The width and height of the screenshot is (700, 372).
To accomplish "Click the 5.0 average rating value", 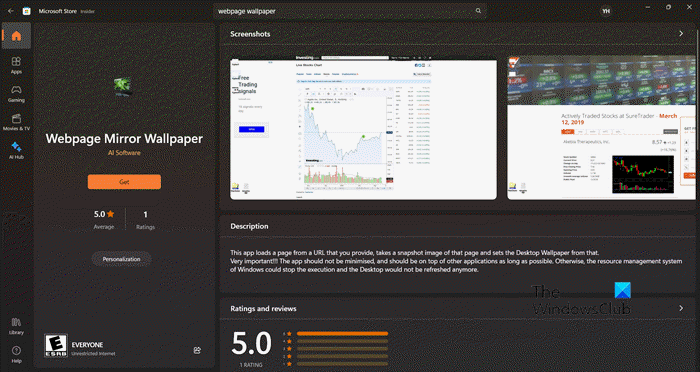I will 104,214.
